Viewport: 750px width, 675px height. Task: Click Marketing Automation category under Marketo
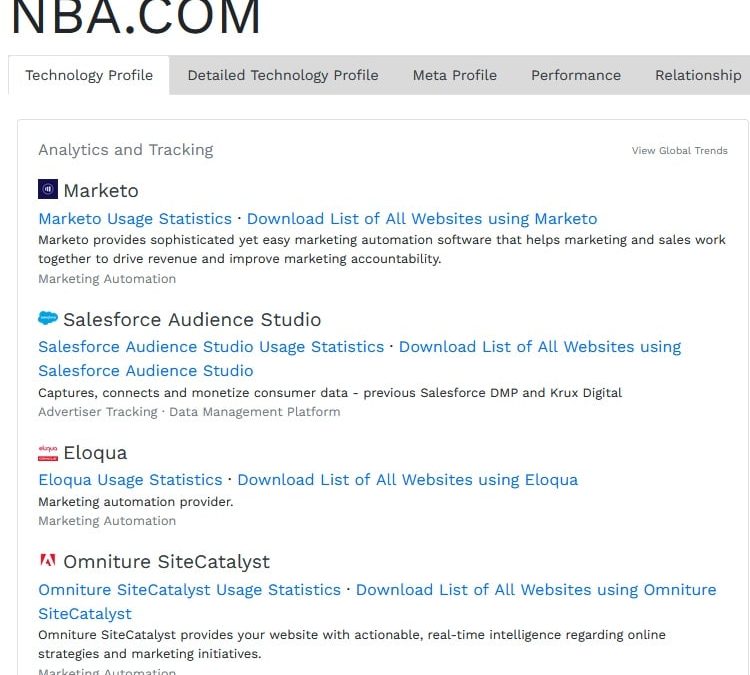pyautogui.click(x=107, y=279)
